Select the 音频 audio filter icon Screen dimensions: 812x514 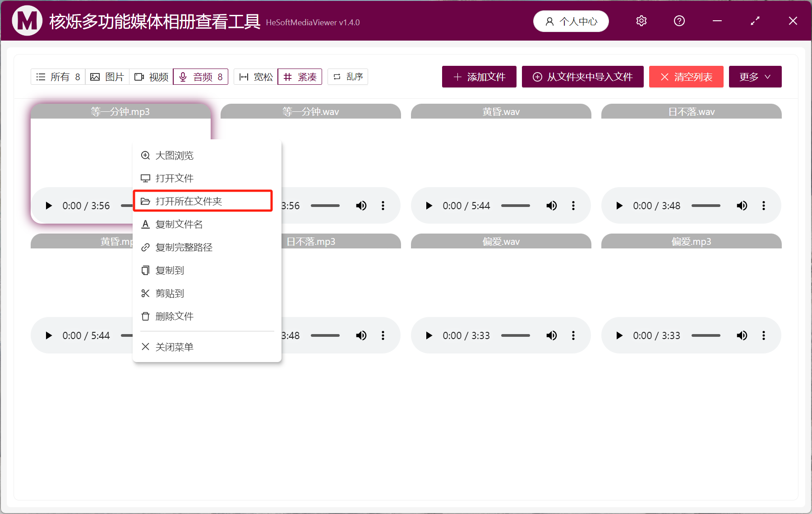[x=183, y=77]
